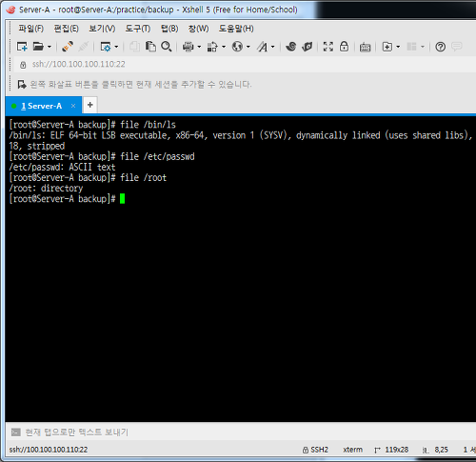Click the globe encoding icon
The height and width of the screenshot is (462, 476).
point(237,47)
